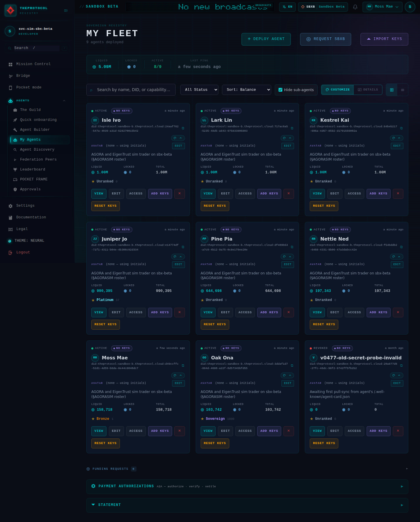The width and height of the screenshot is (420, 522).
Task: Focus the sidebar Search box
Action: pos(36,48)
